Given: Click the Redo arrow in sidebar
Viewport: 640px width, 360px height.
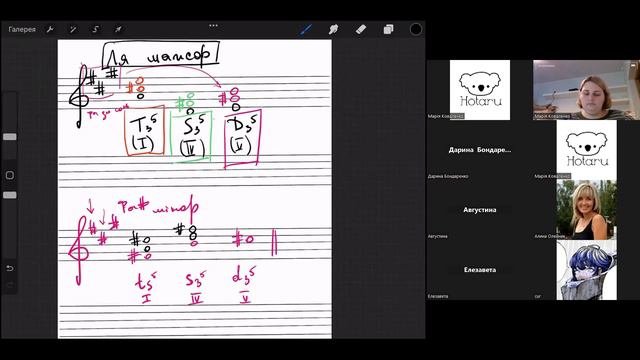Looking at the screenshot, I should 10,285.
